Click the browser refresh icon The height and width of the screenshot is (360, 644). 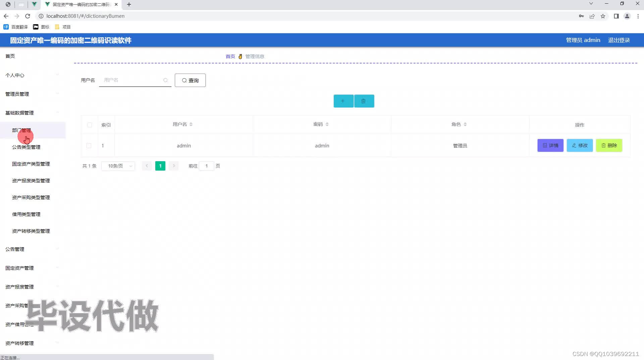click(28, 16)
